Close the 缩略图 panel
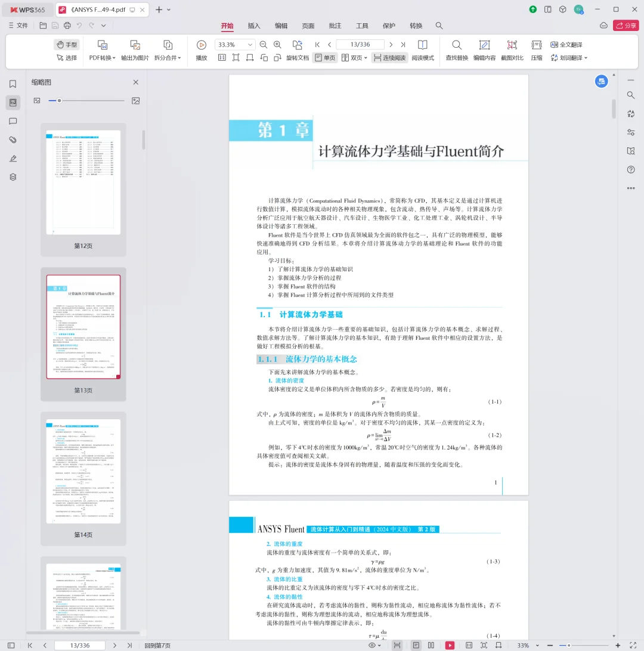 tap(136, 82)
